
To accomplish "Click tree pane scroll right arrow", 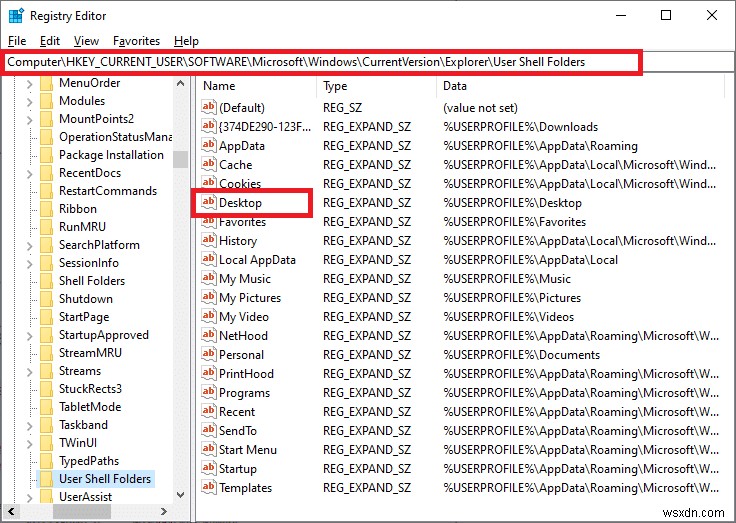I will (x=164, y=511).
